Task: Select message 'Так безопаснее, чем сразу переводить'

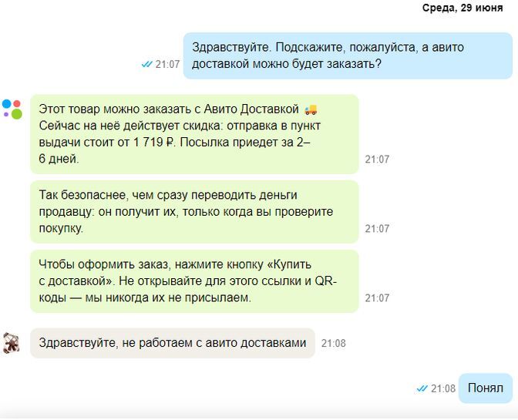Action: pyautogui.click(x=194, y=212)
